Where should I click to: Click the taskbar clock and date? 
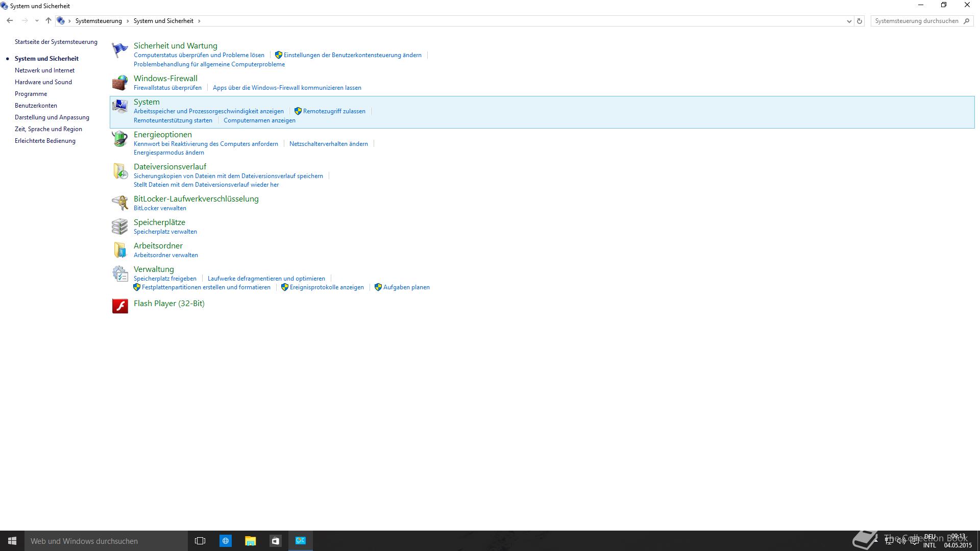point(958,541)
